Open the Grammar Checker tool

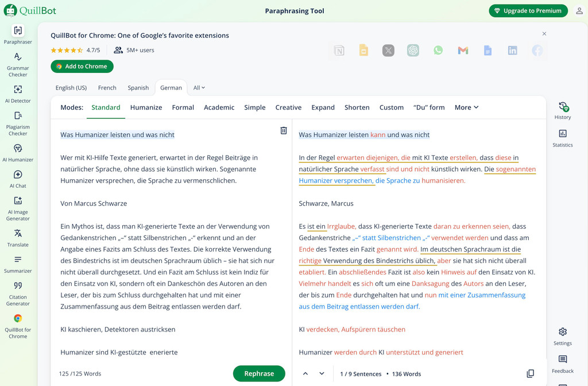(x=18, y=64)
